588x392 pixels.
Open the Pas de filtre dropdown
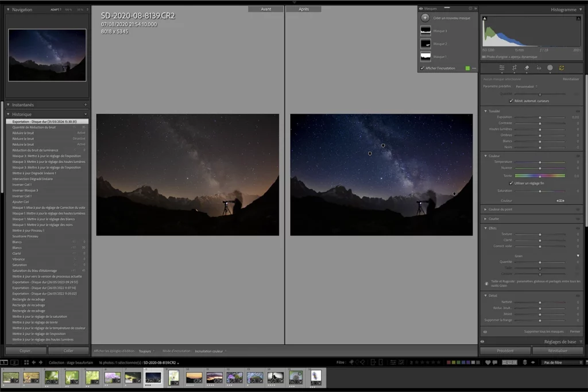562,362
